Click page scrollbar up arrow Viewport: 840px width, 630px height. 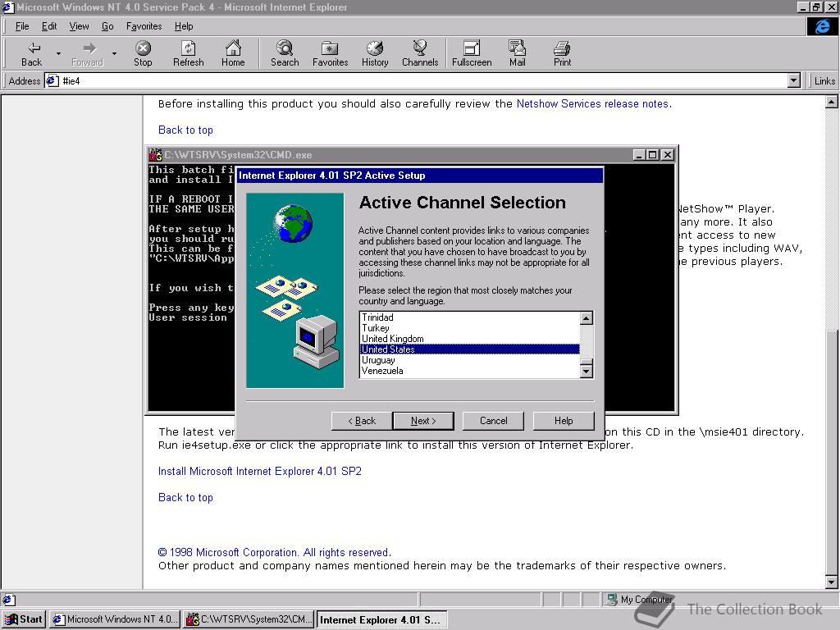click(x=832, y=102)
